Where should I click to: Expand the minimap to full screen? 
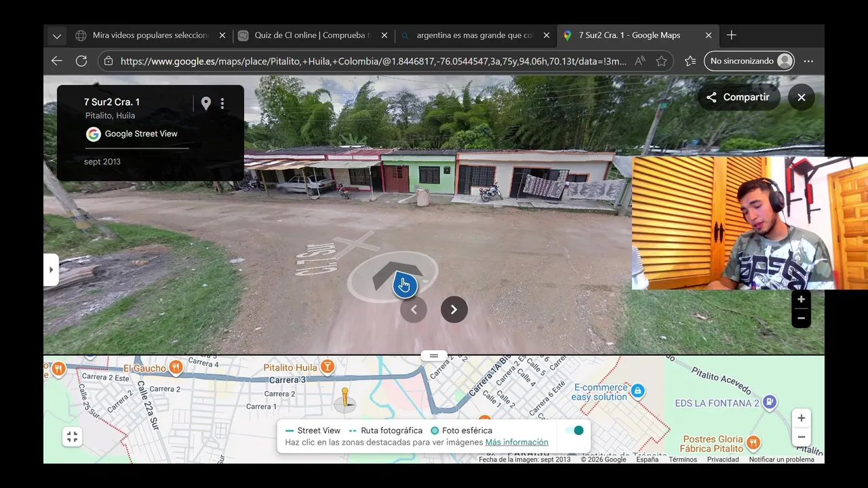point(73,437)
